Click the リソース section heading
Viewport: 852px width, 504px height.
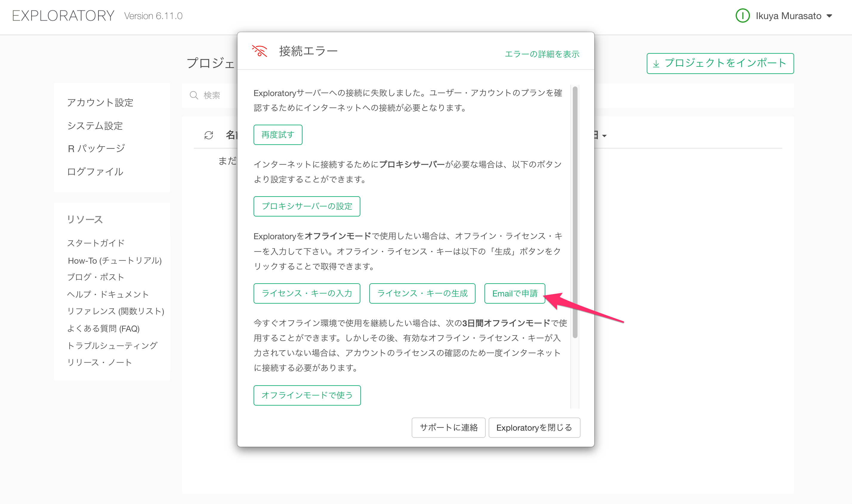(85, 219)
